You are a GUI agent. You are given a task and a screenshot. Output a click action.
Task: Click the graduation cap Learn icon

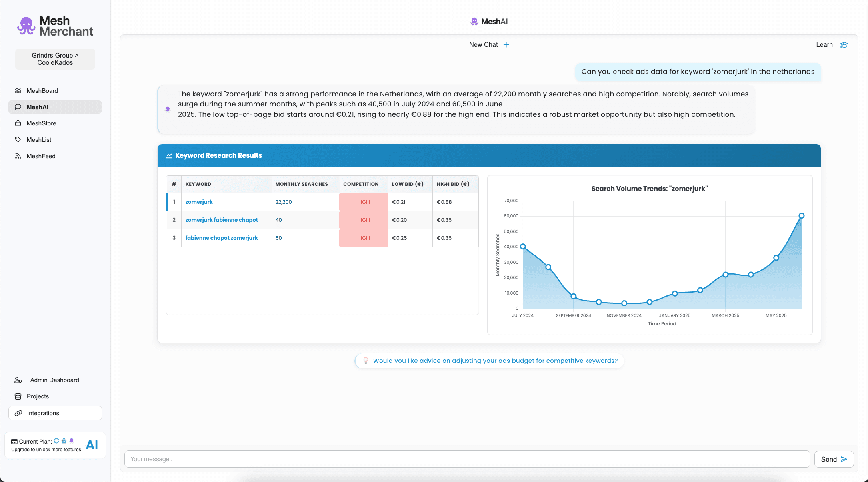pos(844,45)
